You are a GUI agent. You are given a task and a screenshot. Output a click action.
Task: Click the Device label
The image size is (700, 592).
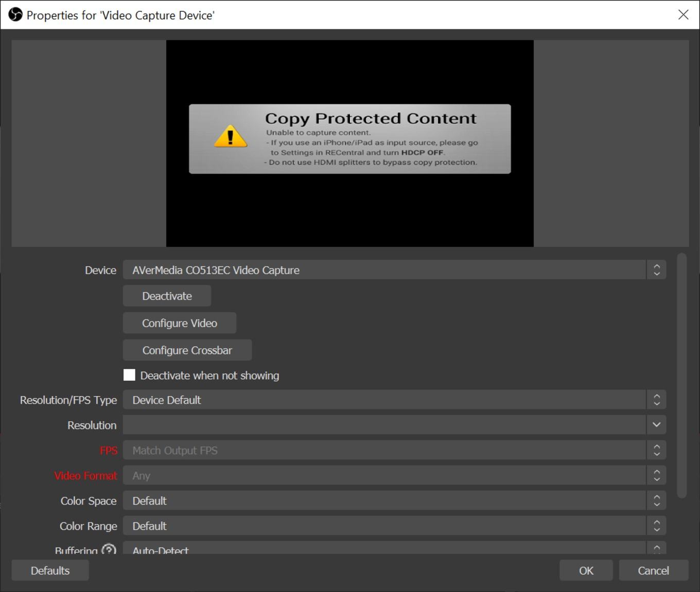pos(100,271)
